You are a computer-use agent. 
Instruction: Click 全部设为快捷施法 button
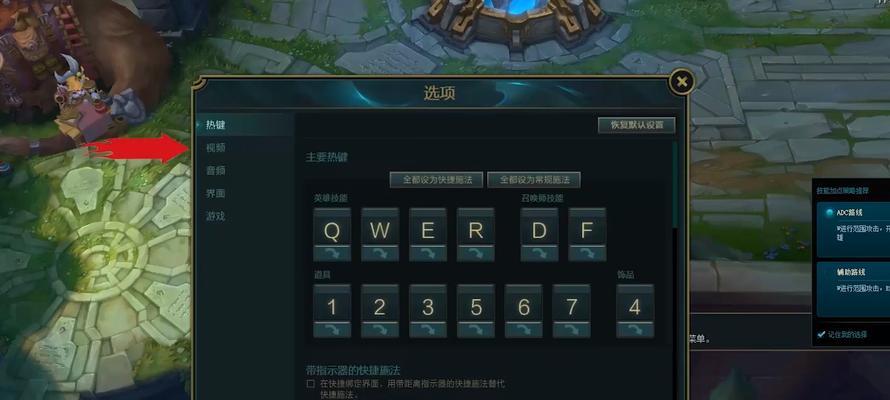[436, 180]
